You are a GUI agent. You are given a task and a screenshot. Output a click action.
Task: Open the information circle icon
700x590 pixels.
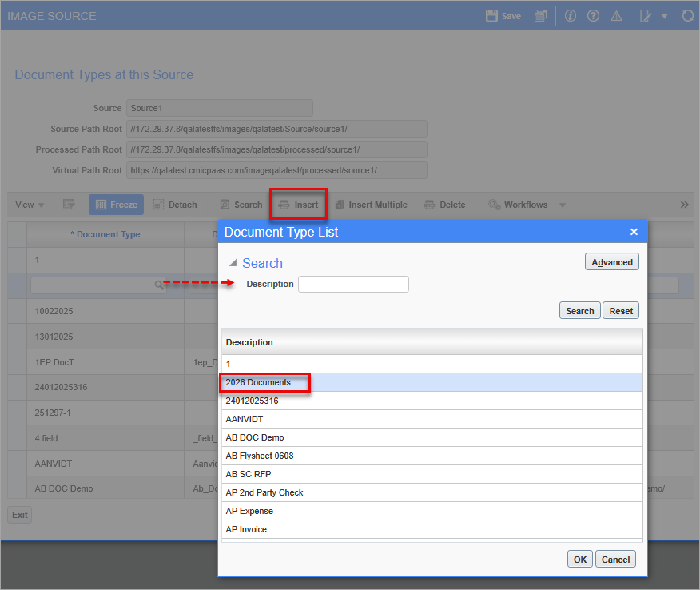point(570,16)
